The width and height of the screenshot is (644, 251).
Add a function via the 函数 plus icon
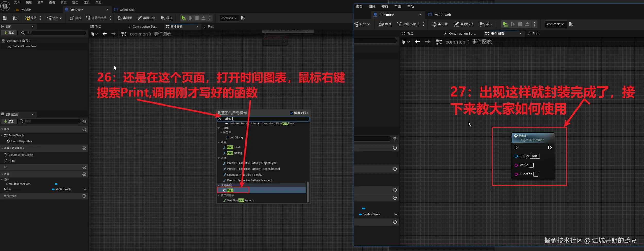84,148
